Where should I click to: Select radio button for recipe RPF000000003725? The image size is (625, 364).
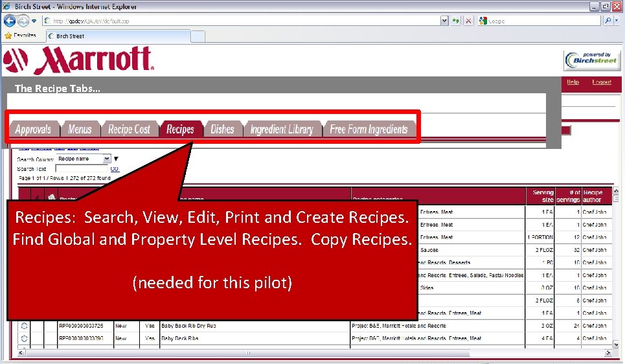click(25, 326)
